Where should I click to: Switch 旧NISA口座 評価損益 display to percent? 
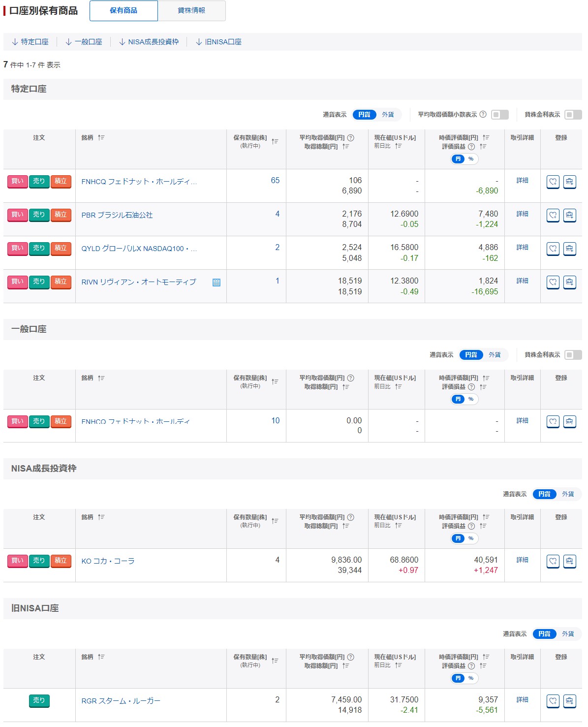471,678
